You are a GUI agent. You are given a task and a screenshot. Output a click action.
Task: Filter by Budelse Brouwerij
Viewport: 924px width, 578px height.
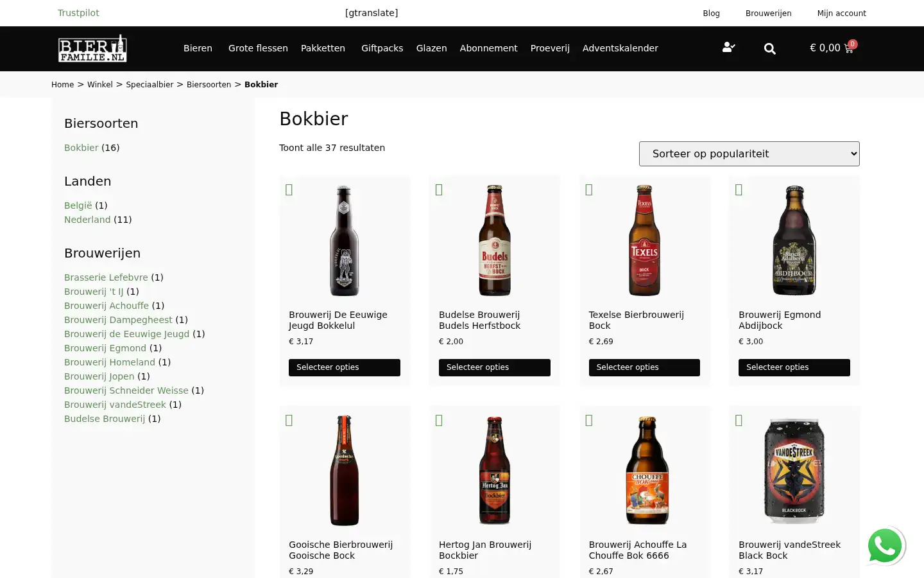[105, 419]
